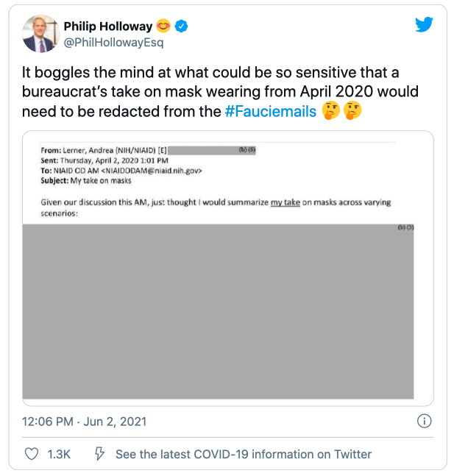Screen dimensions: 454x476
Task: Click the large grey redacted block
Action: pyautogui.click(x=218, y=311)
